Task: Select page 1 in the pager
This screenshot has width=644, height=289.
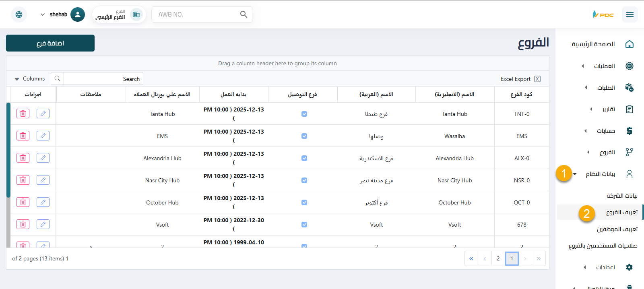Action: 512,258
